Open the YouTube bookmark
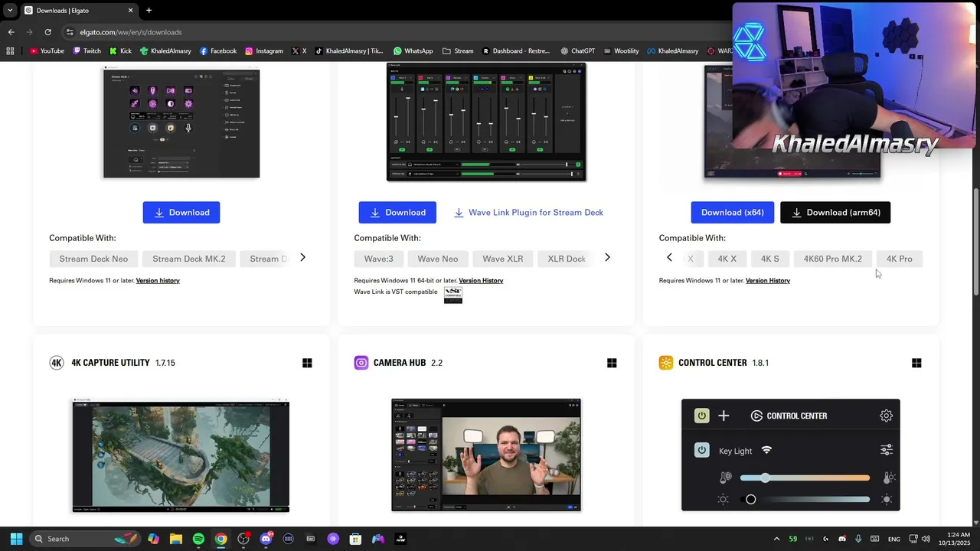The width and height of the screenshot is (980, 551). coord(47,51)
